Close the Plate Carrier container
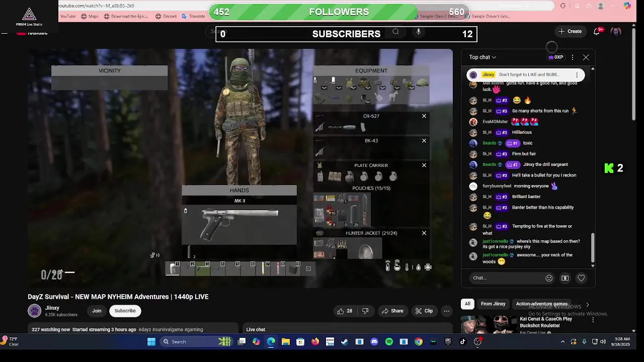The height and width of the screenshot is (362, 644). pyautogui.click(x=424, y=165)
